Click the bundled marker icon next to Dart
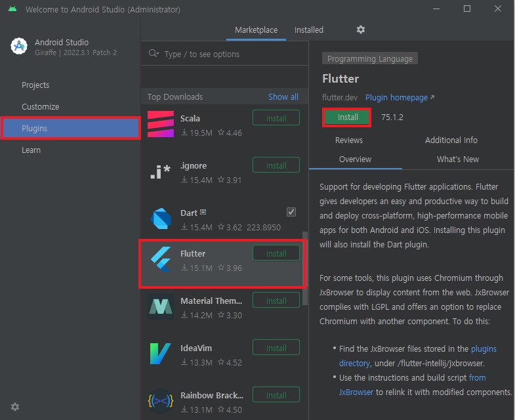Image resolution: width=515 pixels, height=420 pixels. 203,212
